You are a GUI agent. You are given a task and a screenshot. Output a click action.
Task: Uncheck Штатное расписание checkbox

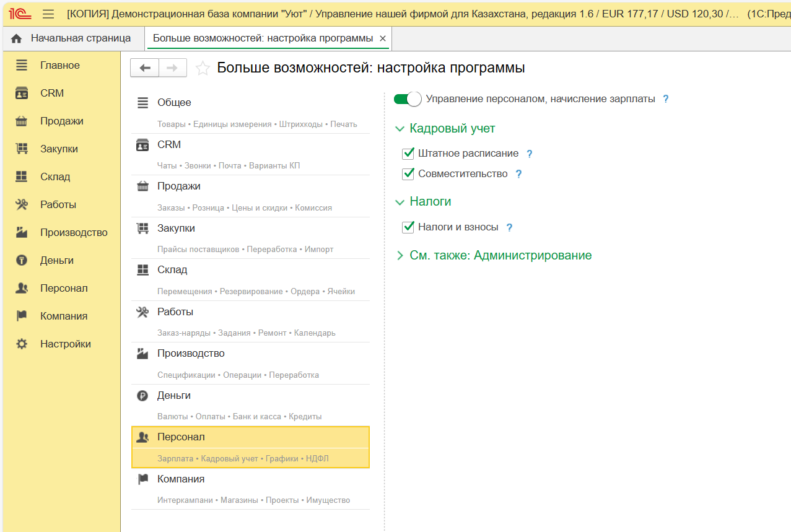point(408,154)
